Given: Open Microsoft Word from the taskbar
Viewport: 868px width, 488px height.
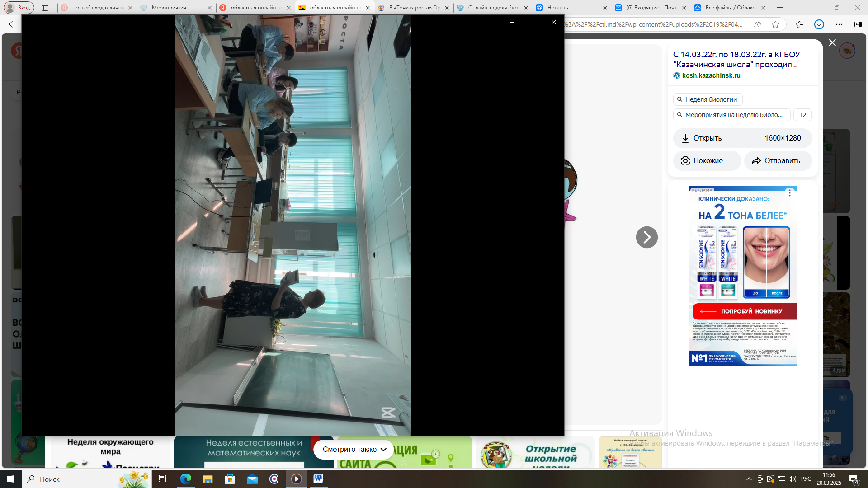Looking at the screenshot, I should [319, 479].
